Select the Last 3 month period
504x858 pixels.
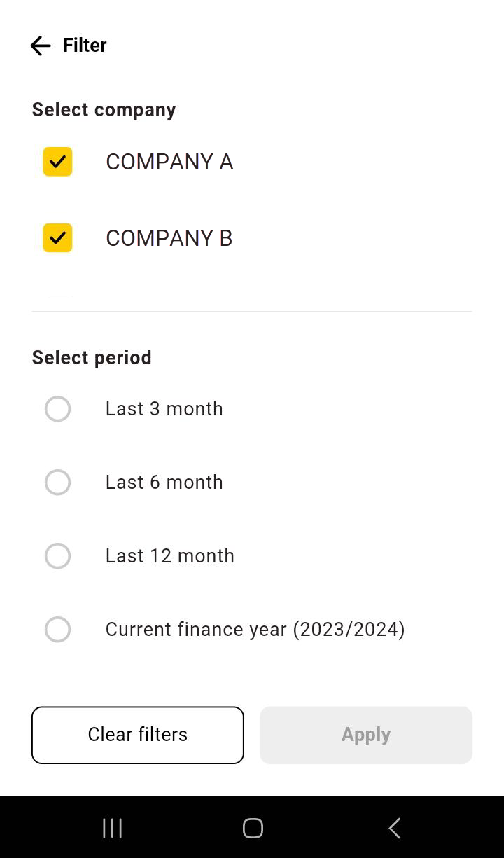(x=57, y=408)
